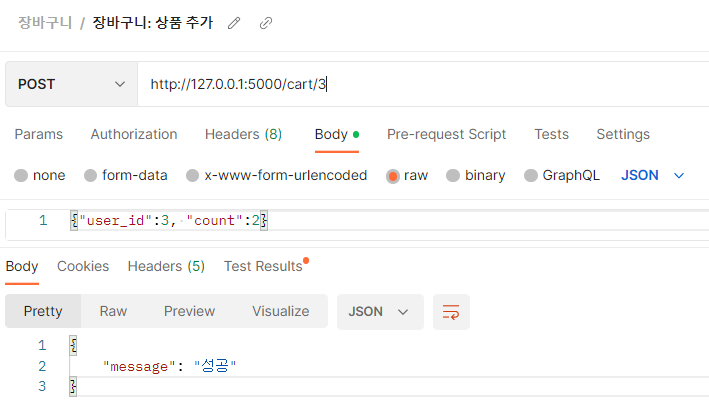
Task: Open the request Settings tab
Action: coord(623,134)
